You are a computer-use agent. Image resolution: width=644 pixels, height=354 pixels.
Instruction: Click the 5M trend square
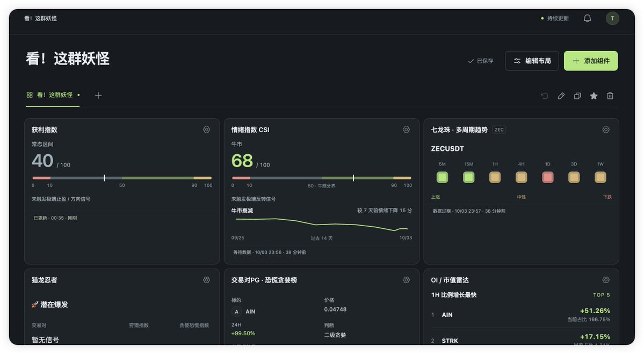tap(443, 177)
